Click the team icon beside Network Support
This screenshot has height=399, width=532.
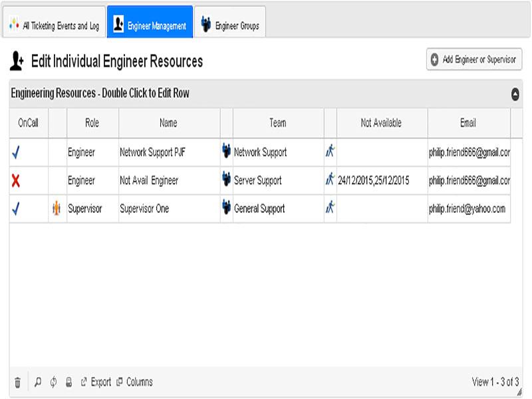[226, 150]
